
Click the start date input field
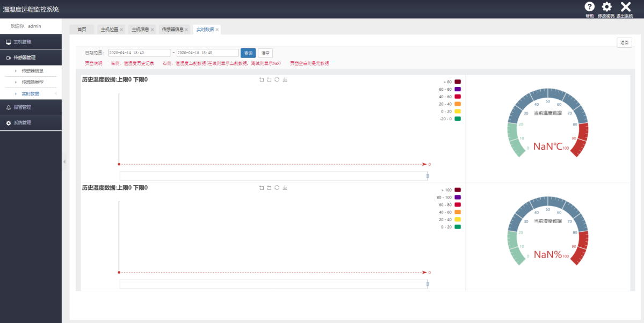tap(139, 53)
